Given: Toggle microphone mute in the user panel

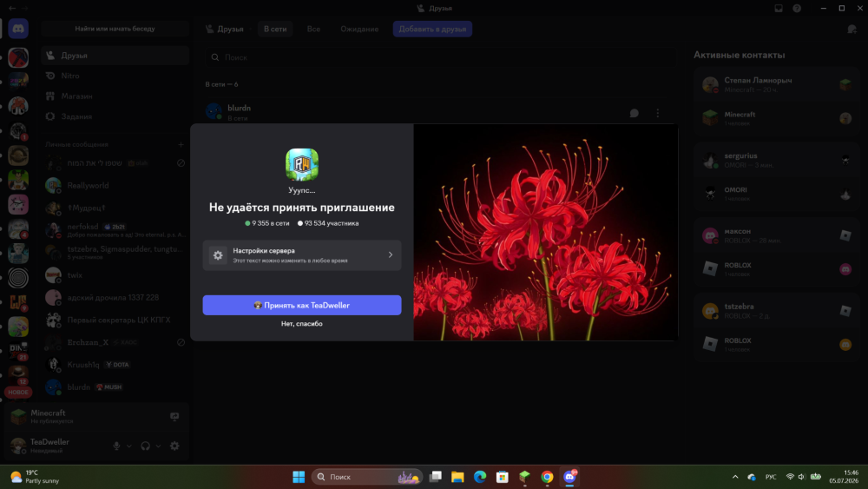Looking at the screenshot, I should coord(116,446).
